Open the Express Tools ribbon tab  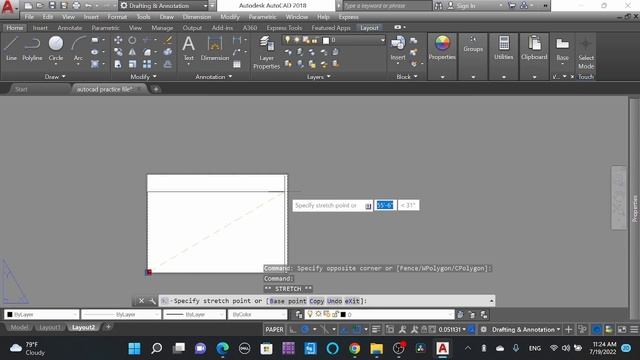coord(284,28)
